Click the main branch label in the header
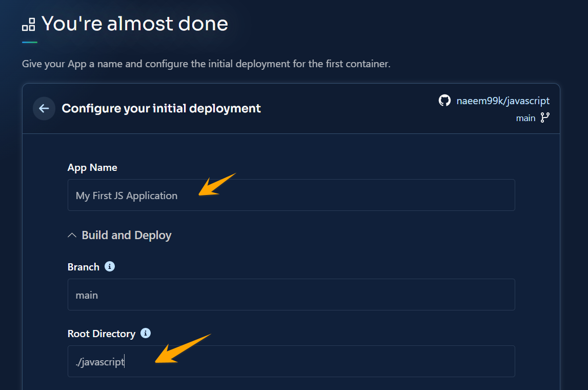Screen dimensions: 588x390 tap(525, 118)
